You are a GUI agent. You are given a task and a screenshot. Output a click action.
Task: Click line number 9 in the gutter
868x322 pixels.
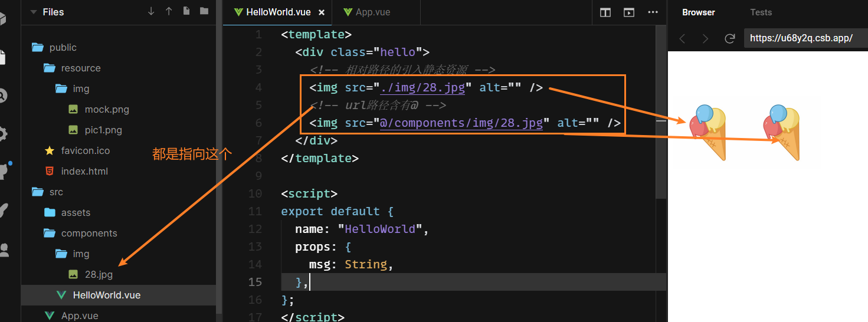[x=258, y=176]
